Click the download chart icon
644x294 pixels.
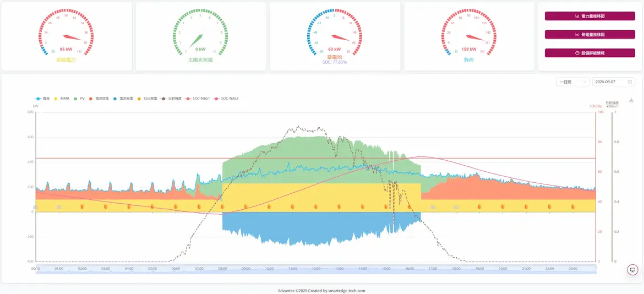[x=631, y=100]
